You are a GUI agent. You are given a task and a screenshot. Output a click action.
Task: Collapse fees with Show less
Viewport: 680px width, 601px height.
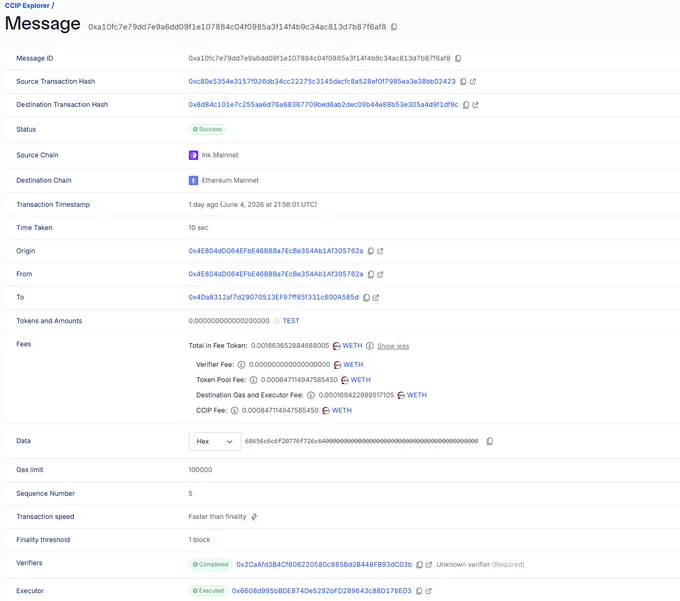(x=393, y=346)
